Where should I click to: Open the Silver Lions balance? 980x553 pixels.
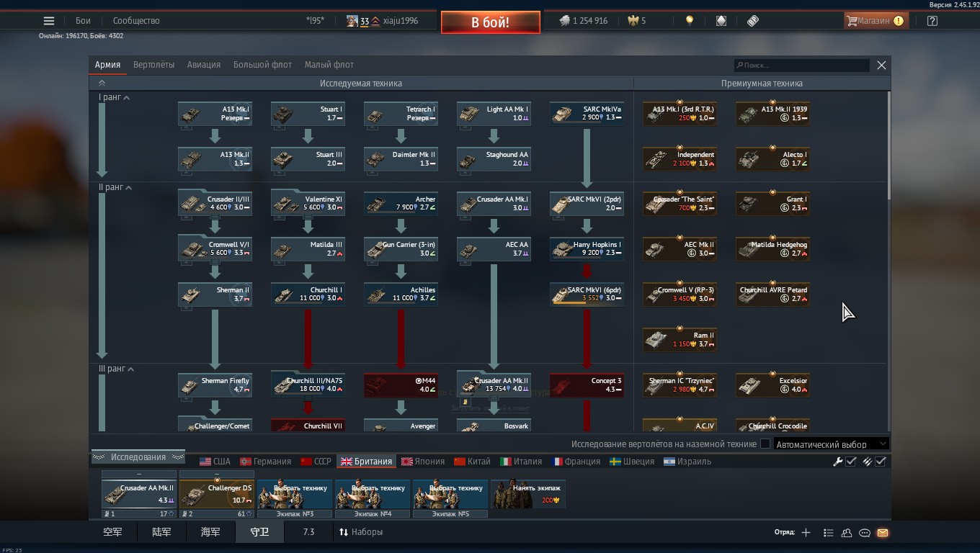(x=583, y=21)
